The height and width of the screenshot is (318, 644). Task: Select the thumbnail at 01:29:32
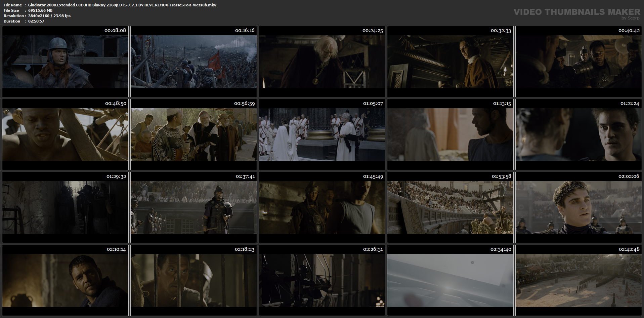pyautogui.click(x=65, y=207)
